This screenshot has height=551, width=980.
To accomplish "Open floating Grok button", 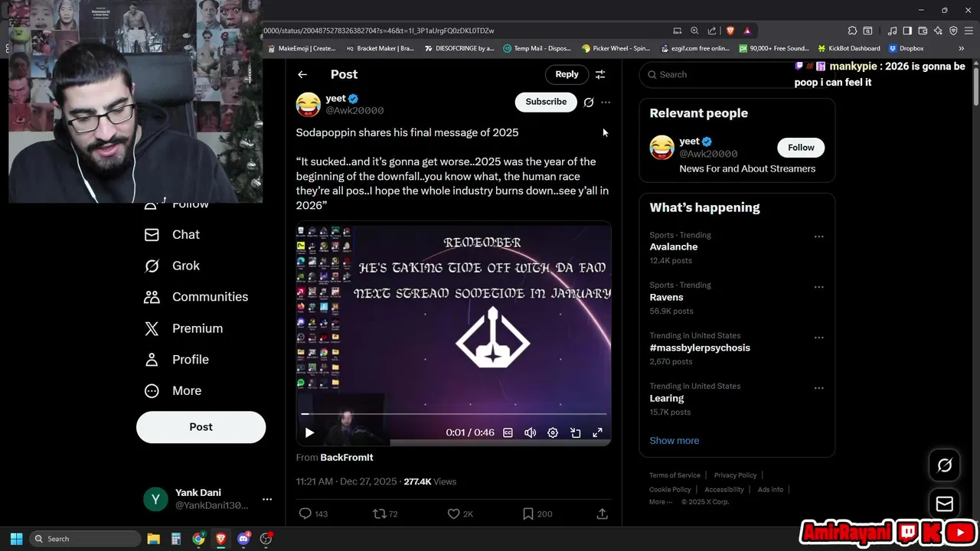I will 945,465.
